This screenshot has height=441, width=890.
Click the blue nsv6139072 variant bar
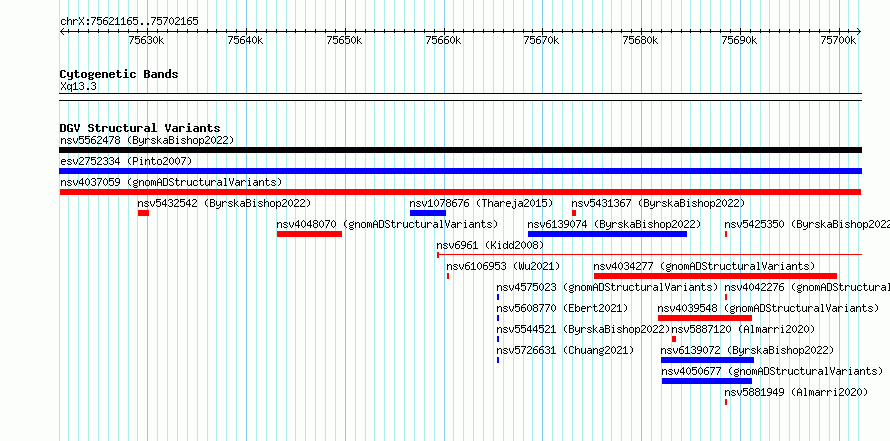[707, 360]
